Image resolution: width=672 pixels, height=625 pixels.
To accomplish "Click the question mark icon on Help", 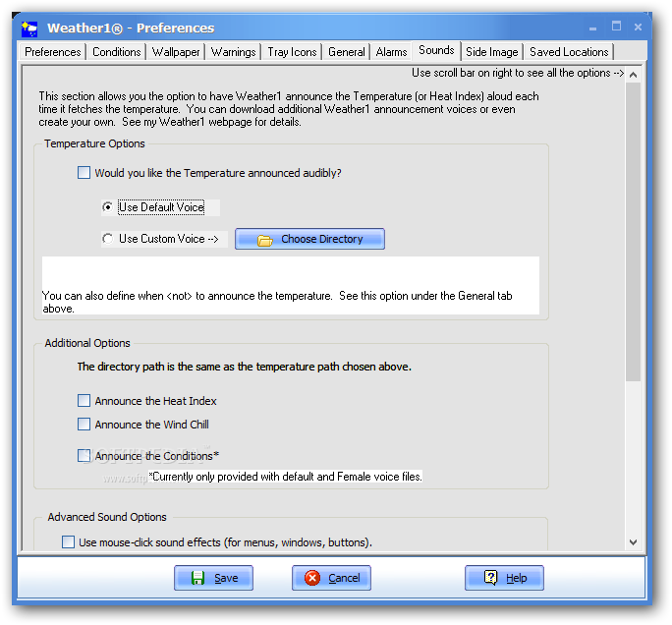I will pos(490,578).
